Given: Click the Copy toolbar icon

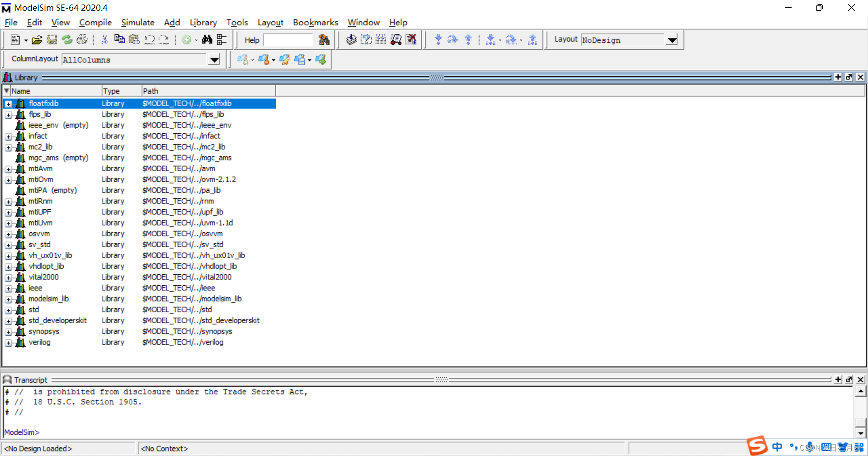Looking at the screenshot, I should click(x=119, y=40).
